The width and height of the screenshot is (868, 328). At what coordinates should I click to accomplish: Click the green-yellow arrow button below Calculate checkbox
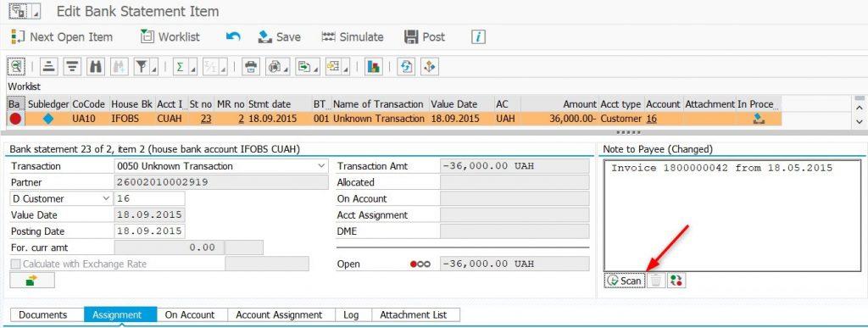click(x=32, y=281)
